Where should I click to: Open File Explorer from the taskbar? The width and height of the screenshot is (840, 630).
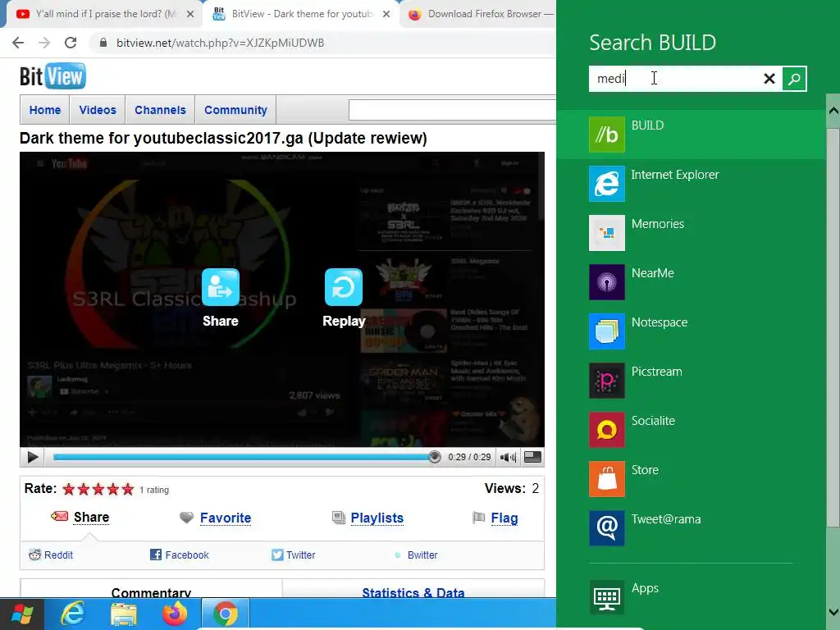(124, 614)
